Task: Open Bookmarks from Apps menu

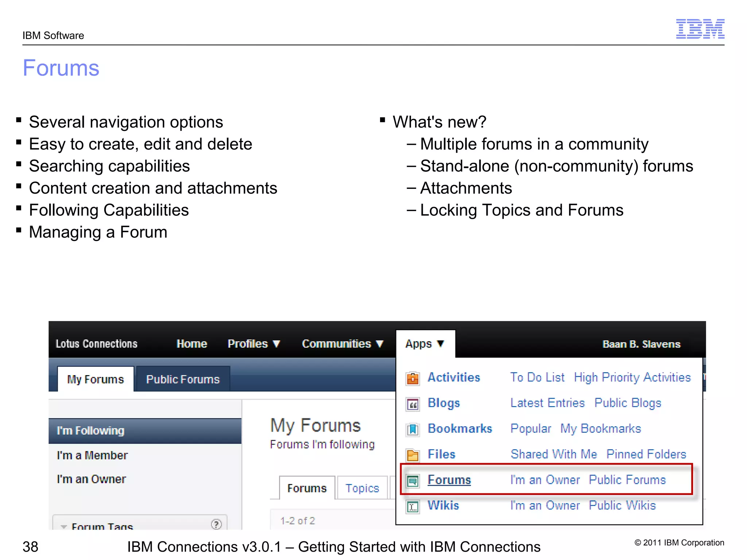Action: (460, 428)
